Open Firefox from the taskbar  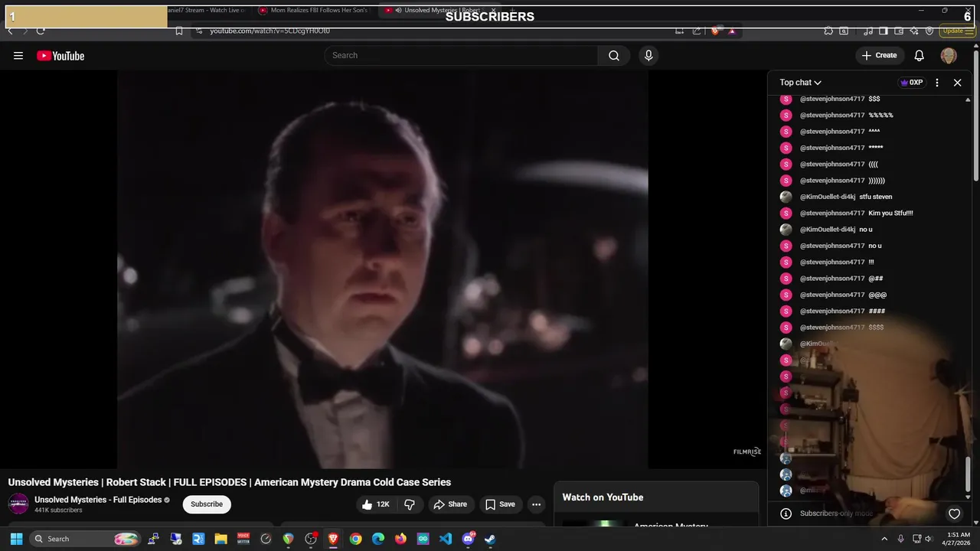click(400, 539)
